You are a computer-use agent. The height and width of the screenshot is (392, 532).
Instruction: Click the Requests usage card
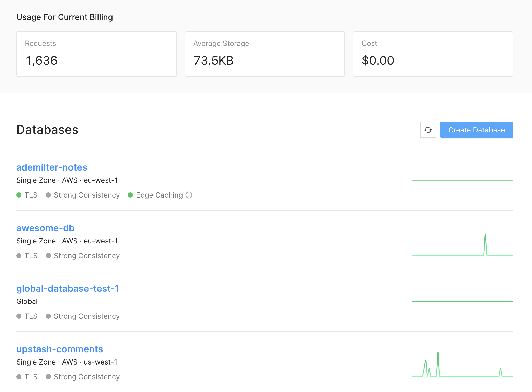(96, 54)
